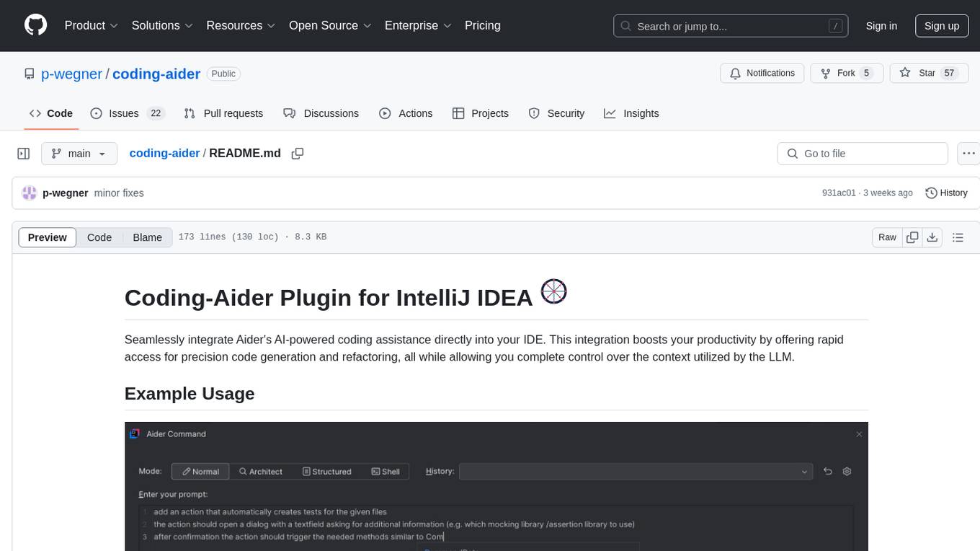Open the Product menu
This screenshot has width=980, height=551.
pyautogui.click(x=92, y=25)
